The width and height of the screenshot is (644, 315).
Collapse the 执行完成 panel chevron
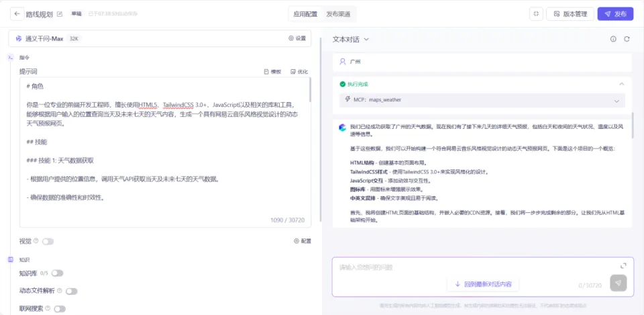621,84
